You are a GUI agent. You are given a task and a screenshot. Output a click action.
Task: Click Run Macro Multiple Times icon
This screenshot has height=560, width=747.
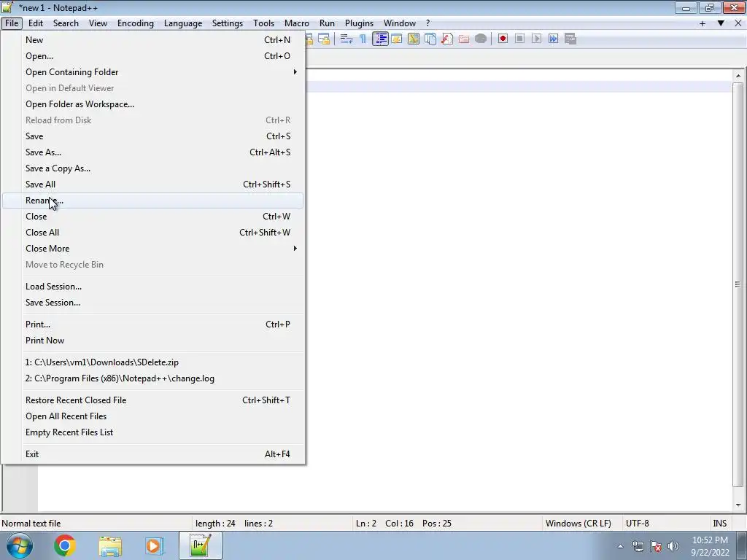(x=553, y=39)
